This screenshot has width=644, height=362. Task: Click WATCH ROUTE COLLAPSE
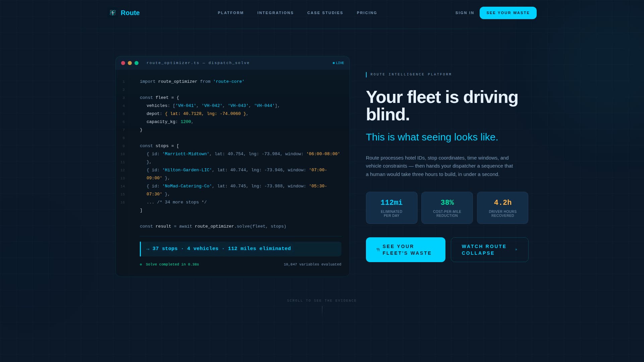(x=489, y=249)
